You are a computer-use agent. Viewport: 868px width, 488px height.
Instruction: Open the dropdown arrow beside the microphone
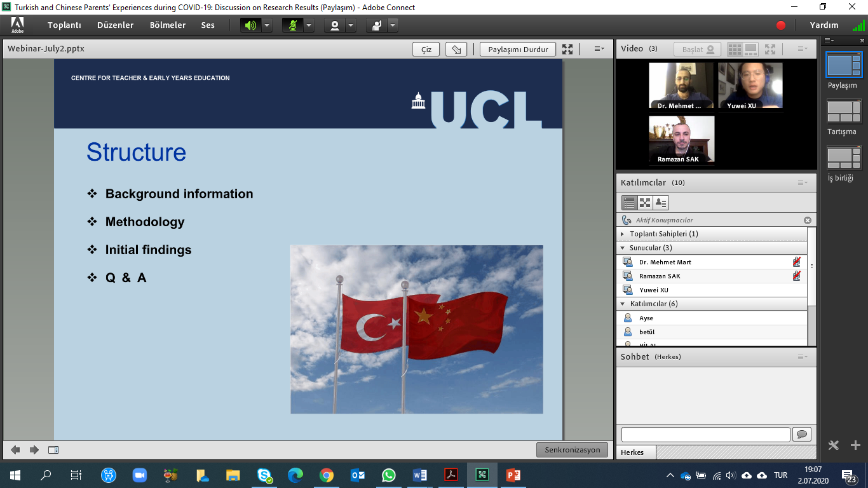(309, 25)
